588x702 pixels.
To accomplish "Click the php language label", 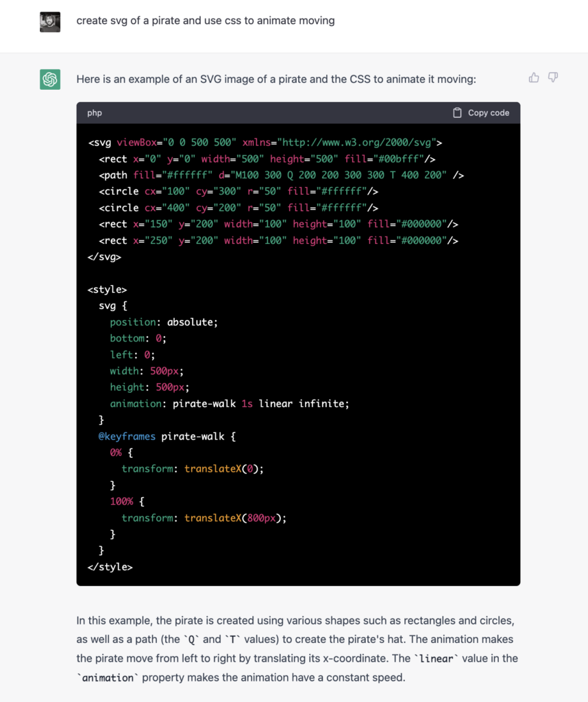I will (95, 113).
